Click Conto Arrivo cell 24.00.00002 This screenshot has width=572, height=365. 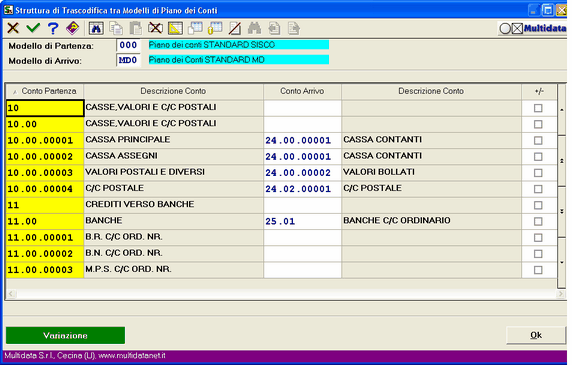302,173
